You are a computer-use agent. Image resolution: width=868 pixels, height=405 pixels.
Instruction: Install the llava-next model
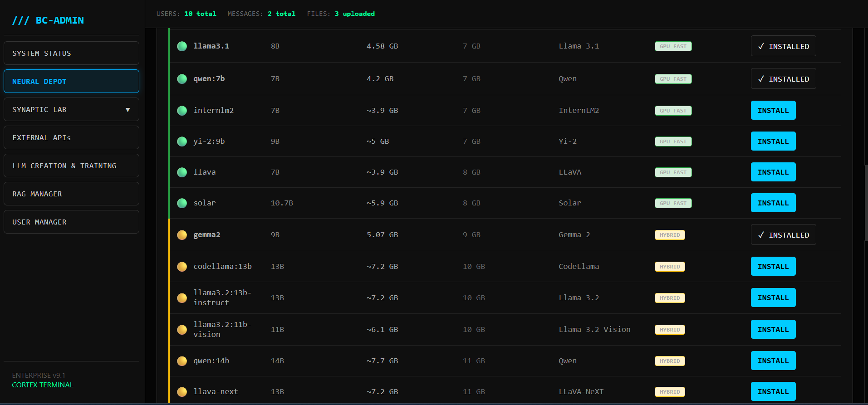(773, 392)
